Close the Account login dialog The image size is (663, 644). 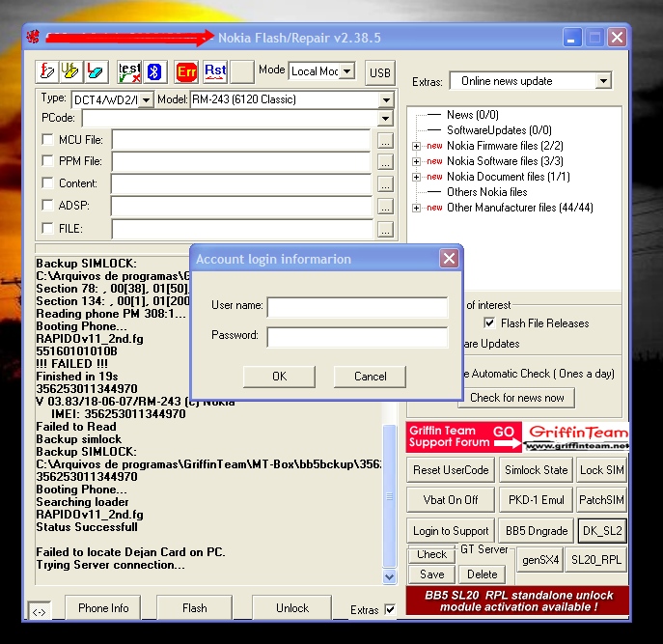click(449, 258)
